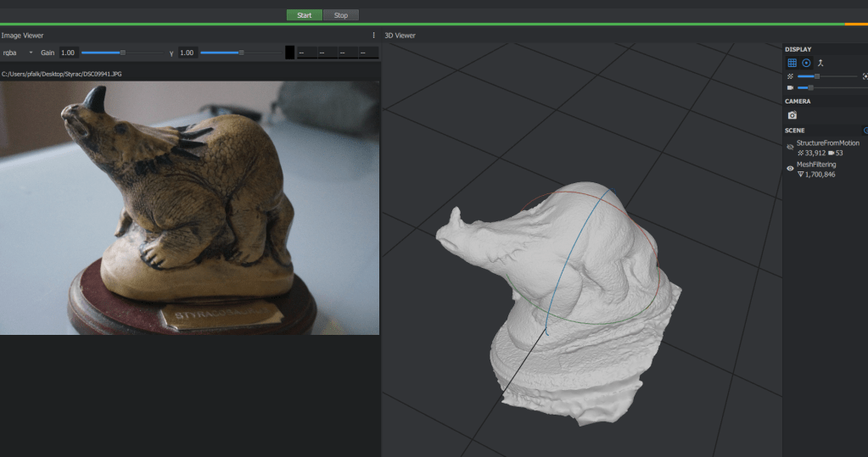This screenshot has width=868, height=457.
Task: Click the gamma value input field
Action: coord(187,53)
